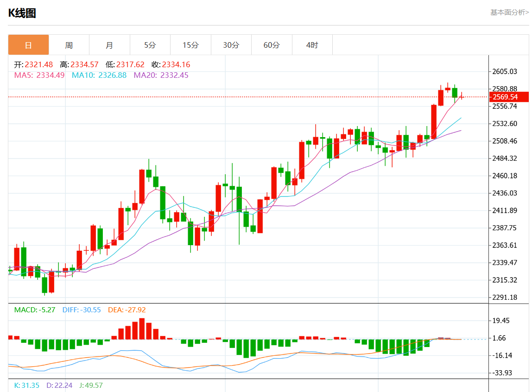Click the 2556.74 price axis label

coord(505,107)
